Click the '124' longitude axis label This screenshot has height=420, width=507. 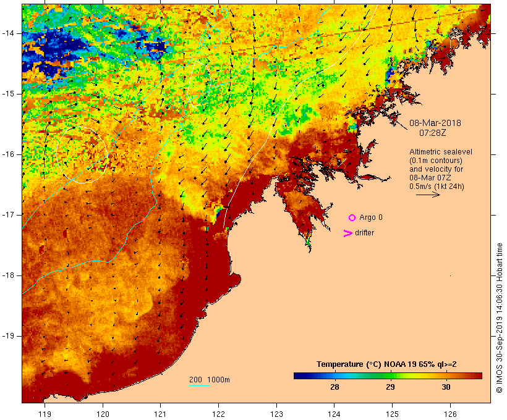(x=334, y=414)
